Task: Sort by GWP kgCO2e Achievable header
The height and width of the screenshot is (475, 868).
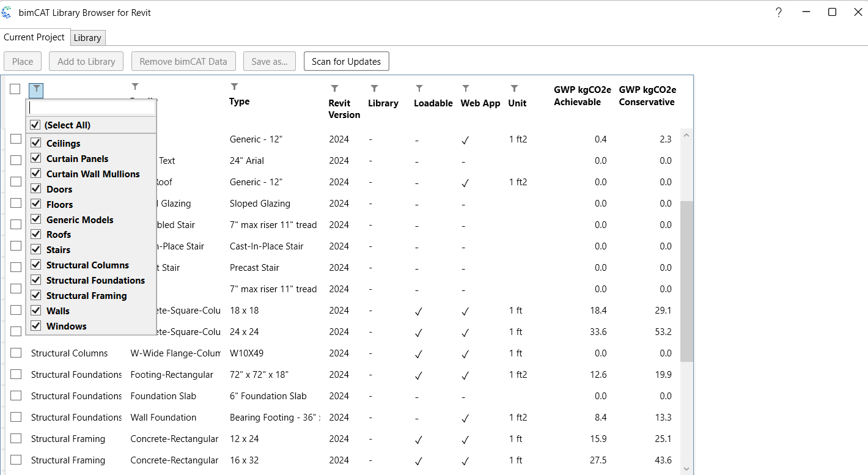Action: (x=582, y=96)
